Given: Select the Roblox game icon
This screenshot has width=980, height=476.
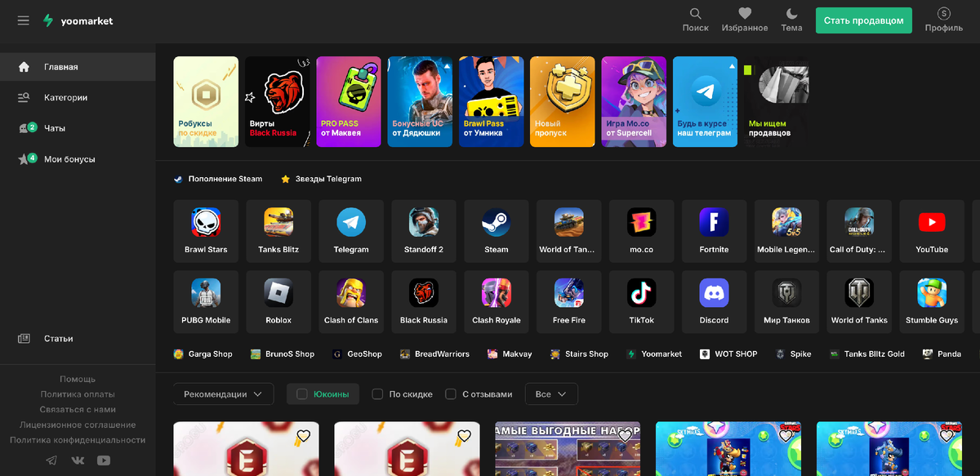Looking at the screenshot, I should point(278,302).
